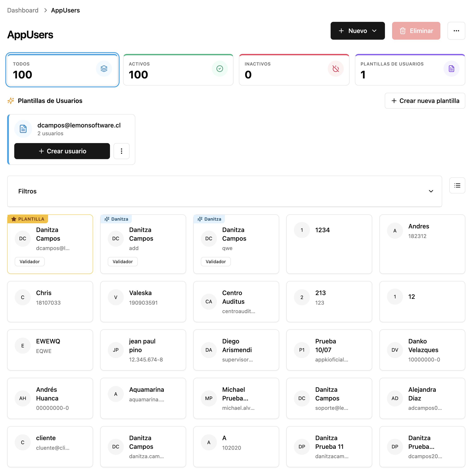Click Crear nueva plantilla button

pos(425,101)
